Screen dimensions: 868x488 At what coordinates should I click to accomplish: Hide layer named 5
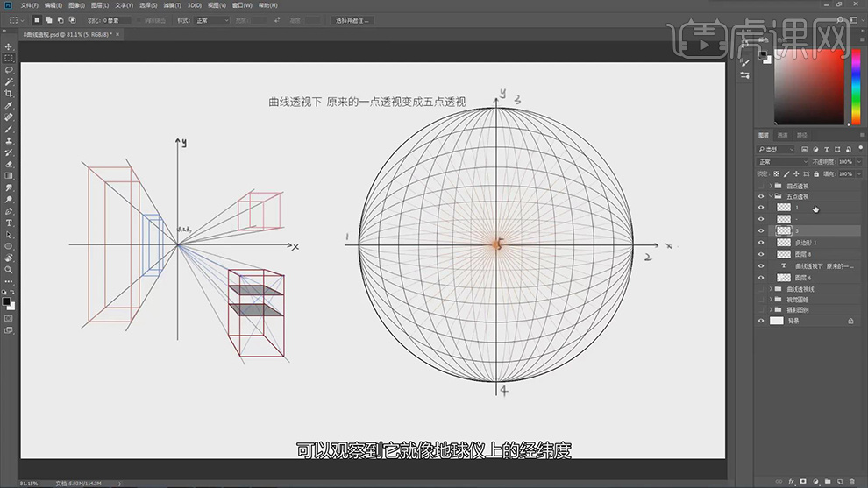pos(761,230)
